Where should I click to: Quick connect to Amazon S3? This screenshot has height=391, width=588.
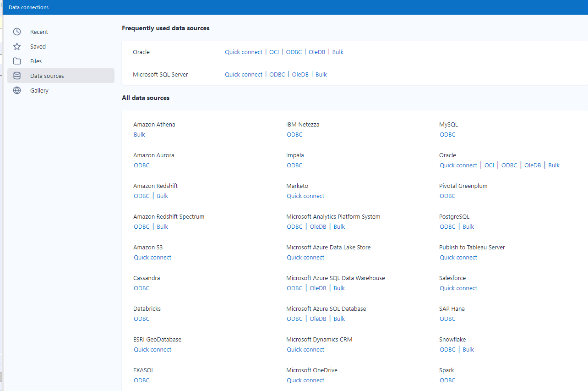tap(152, 257)
